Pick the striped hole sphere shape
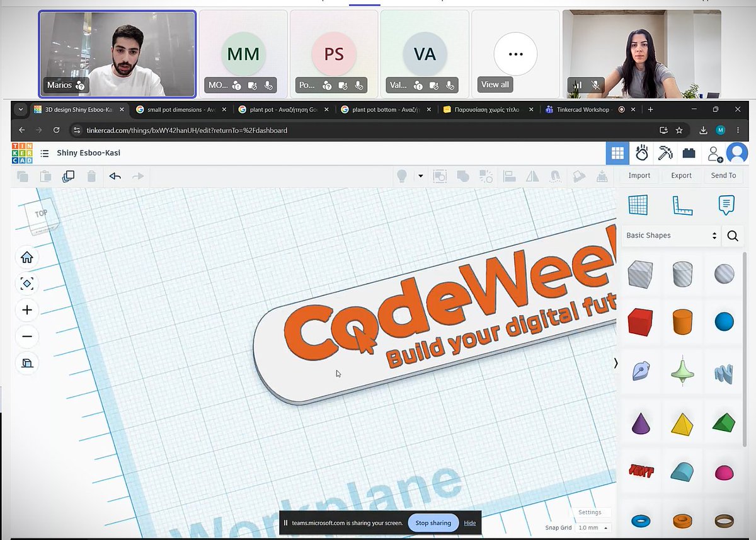 point(724,274)
